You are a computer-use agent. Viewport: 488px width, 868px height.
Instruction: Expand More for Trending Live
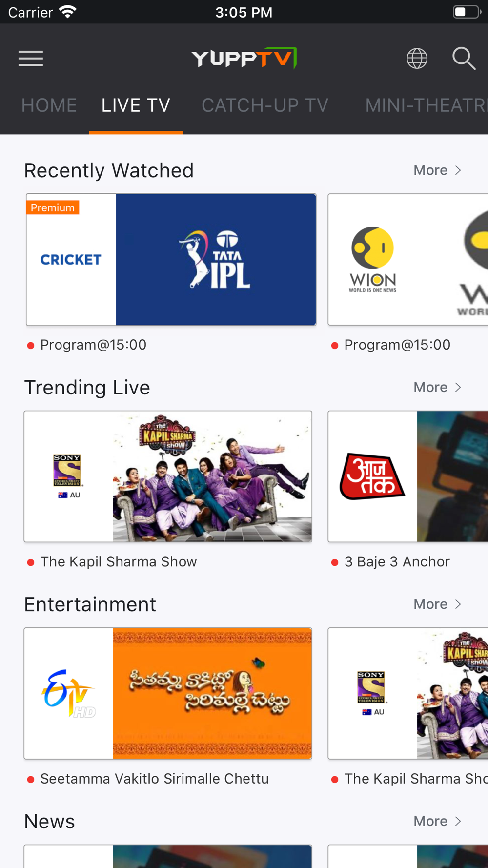pos(437,387)
